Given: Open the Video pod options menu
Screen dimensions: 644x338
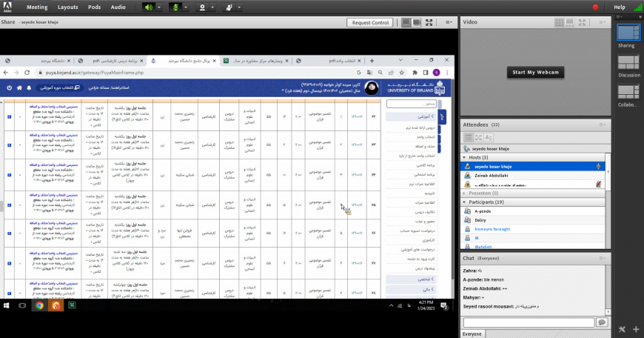Looking at the screenshot, I should (602, 22).
